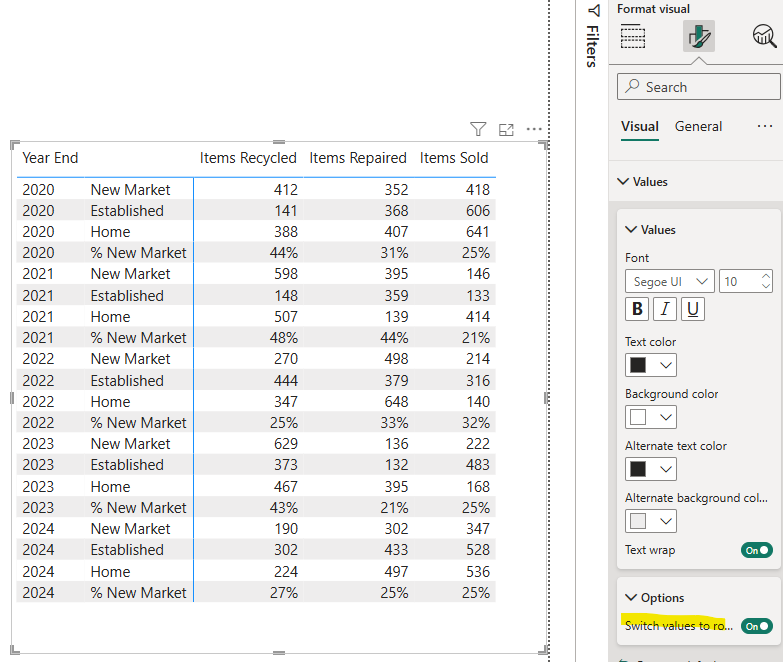Click the 2024 Items Recycled 27% cell
The image size is (783, 662).
coord(284,593)
